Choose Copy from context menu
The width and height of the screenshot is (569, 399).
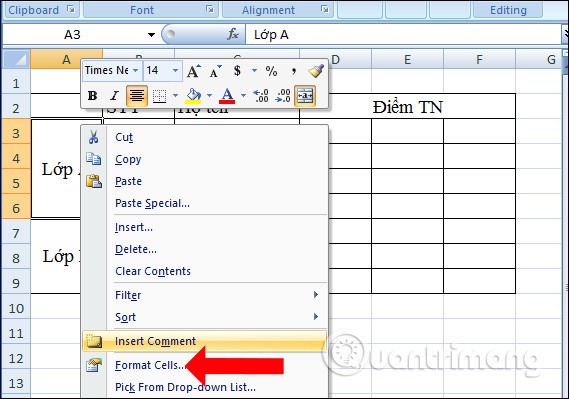coord(128,160)
